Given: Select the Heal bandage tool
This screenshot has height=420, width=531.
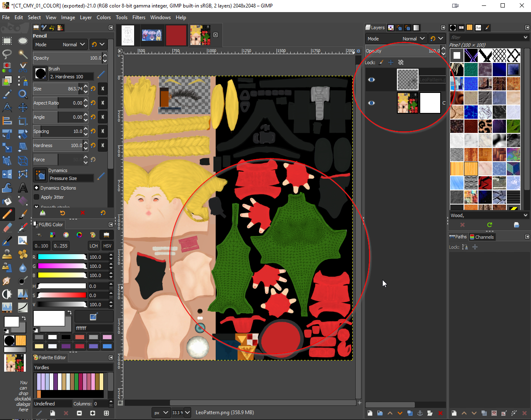Looking at the screenshot, I should tap(23, 253).
